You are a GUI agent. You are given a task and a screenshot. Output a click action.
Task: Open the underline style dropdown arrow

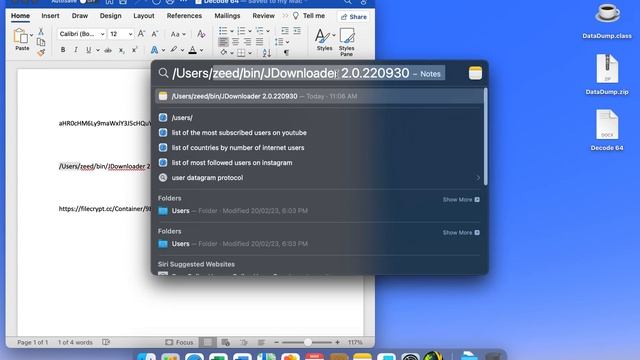(x=98, y=51)
